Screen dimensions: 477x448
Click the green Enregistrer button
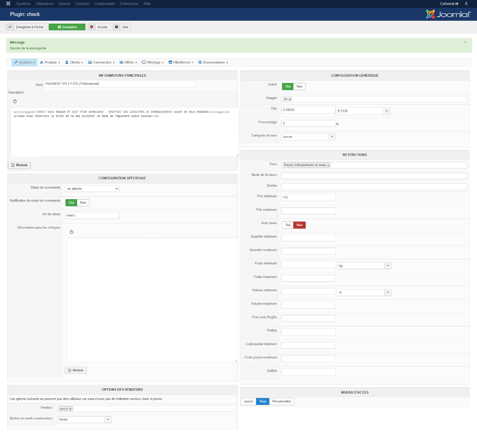[67, 27]
